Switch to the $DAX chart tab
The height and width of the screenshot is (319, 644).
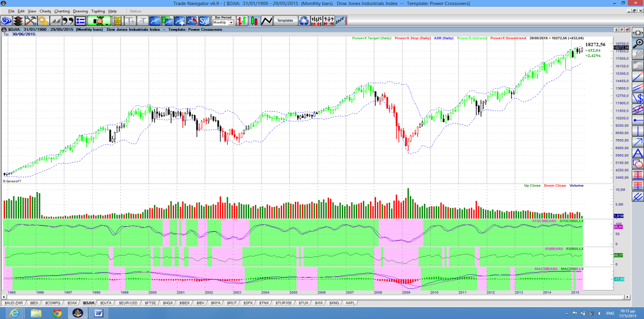point(72,303)
